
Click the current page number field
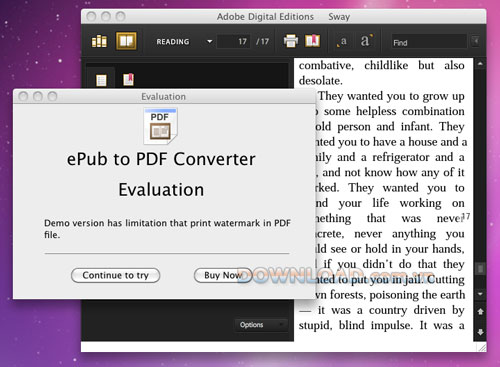[x=233, y=42]
